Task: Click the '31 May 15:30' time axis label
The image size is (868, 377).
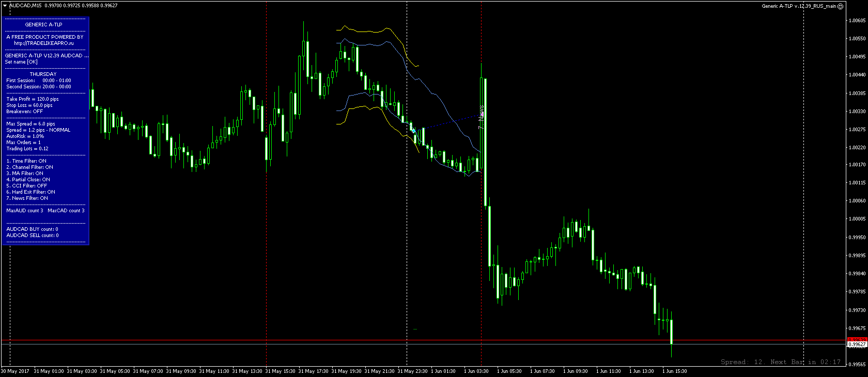Action: pos(281,371)
